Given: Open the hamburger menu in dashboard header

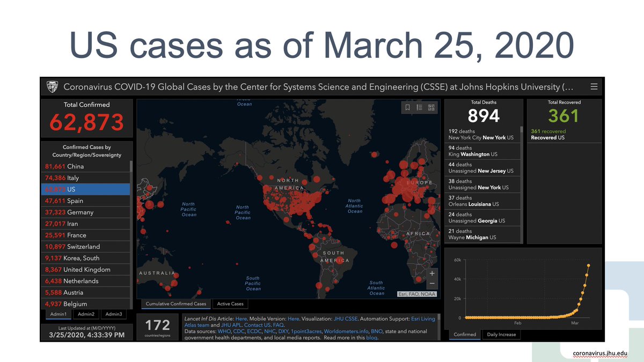Looking at the screenshot, I should point(594,86).
